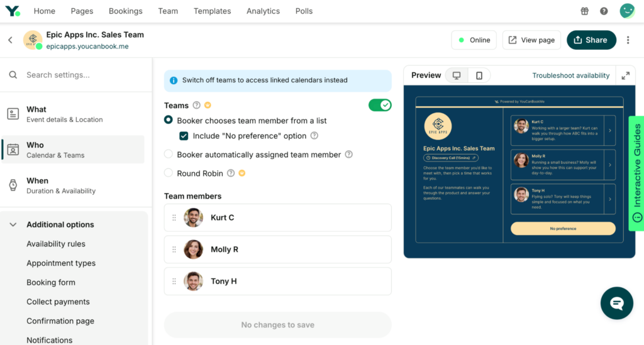The image size is (644, 345).
Task: Expand the preview to full screen
Action: (626, 75)
